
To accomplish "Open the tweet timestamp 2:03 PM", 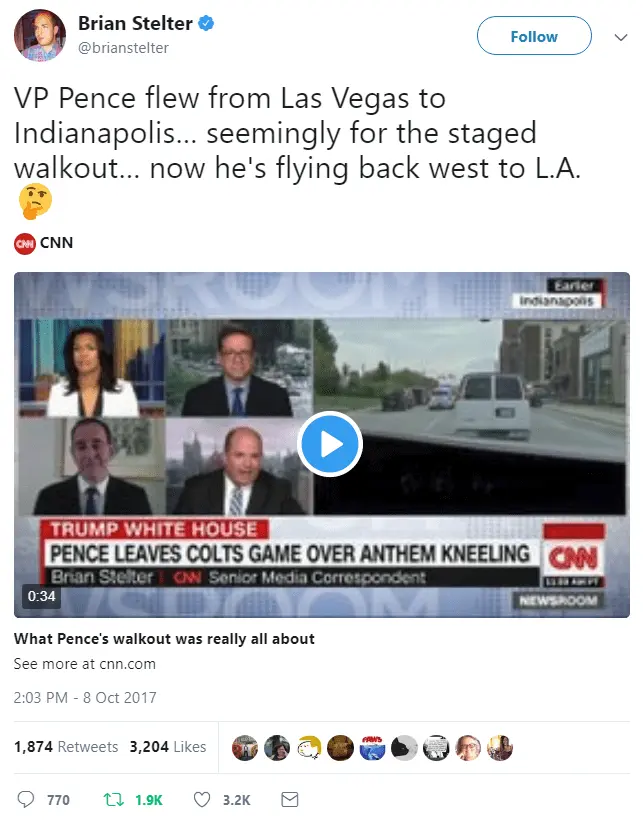I will click(x=85, y=697).
